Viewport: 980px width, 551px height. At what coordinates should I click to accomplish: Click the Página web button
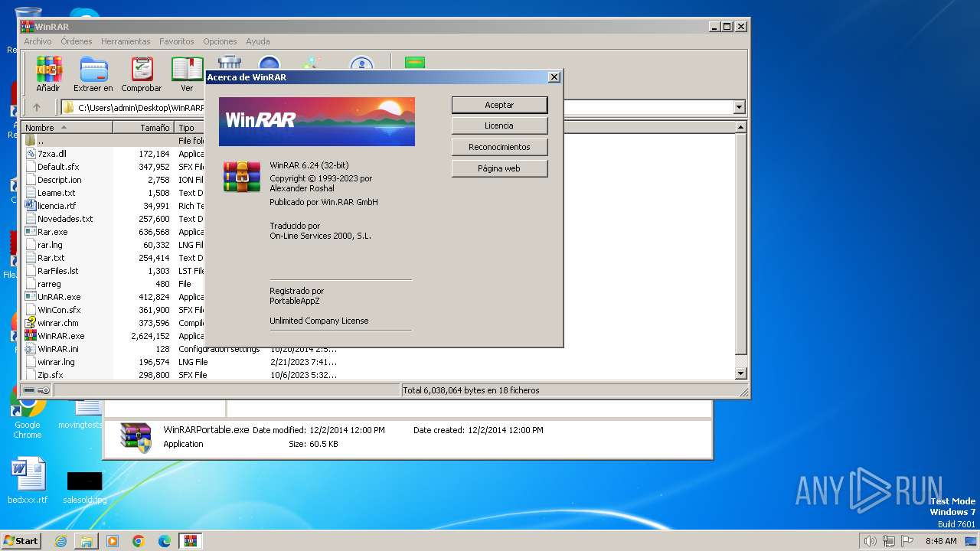(499, 168)
